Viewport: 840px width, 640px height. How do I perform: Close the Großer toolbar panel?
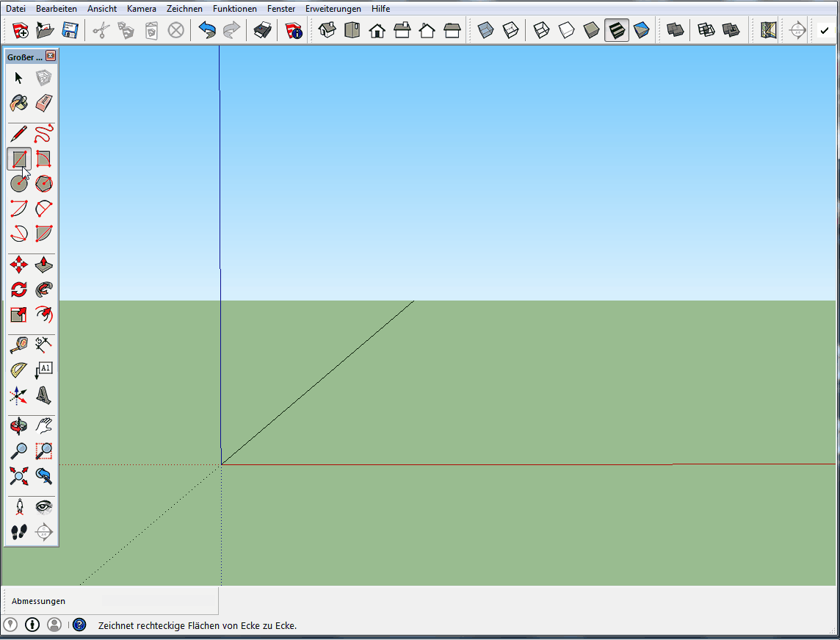(51, 57)
